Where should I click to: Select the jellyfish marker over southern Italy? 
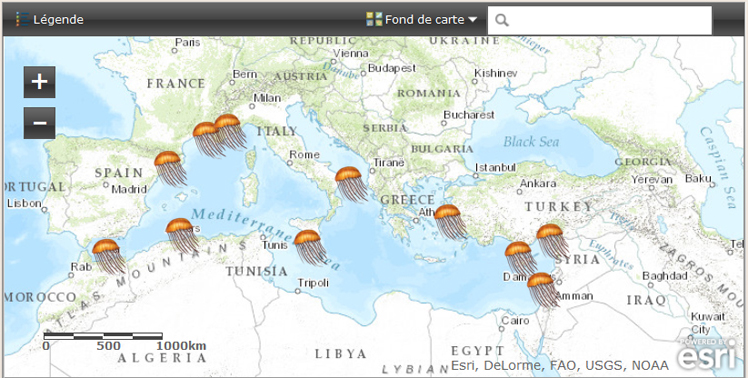(351, 184)
